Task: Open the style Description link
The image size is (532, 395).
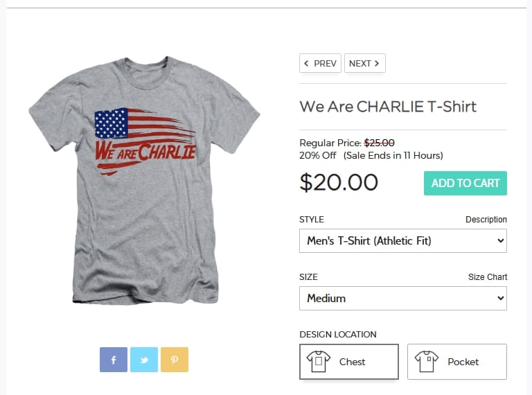Action: click(x=486, y=220)
